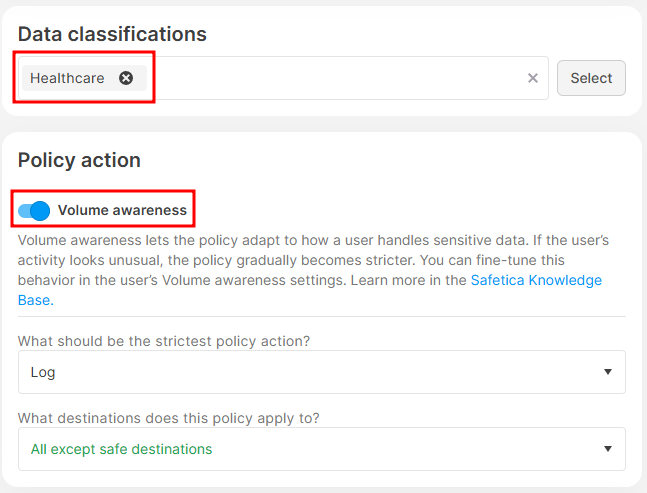
Task: Open the policy destinations dropdown
Action: pyautogui.click(x=321, y=449)
